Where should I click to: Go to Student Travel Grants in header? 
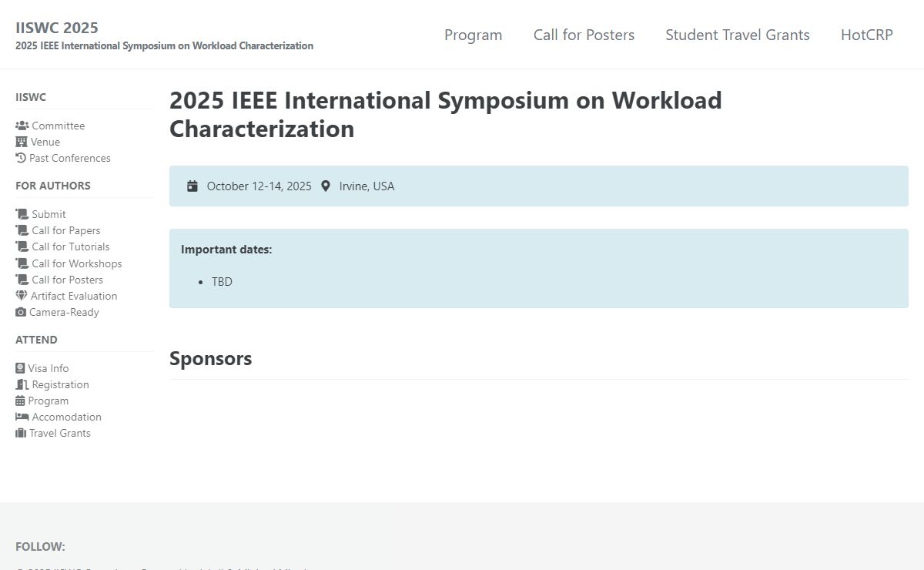[x=737, y=35]
